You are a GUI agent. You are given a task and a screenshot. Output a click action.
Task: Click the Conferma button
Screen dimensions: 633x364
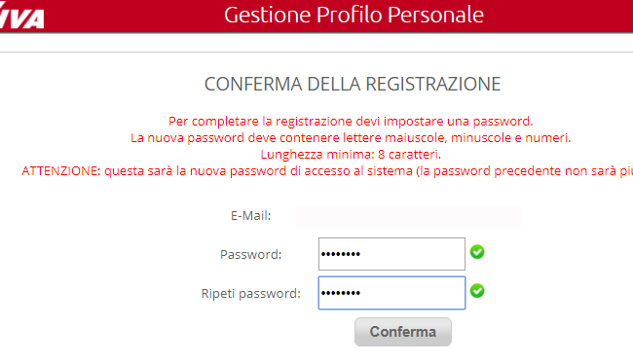(403, 332)
